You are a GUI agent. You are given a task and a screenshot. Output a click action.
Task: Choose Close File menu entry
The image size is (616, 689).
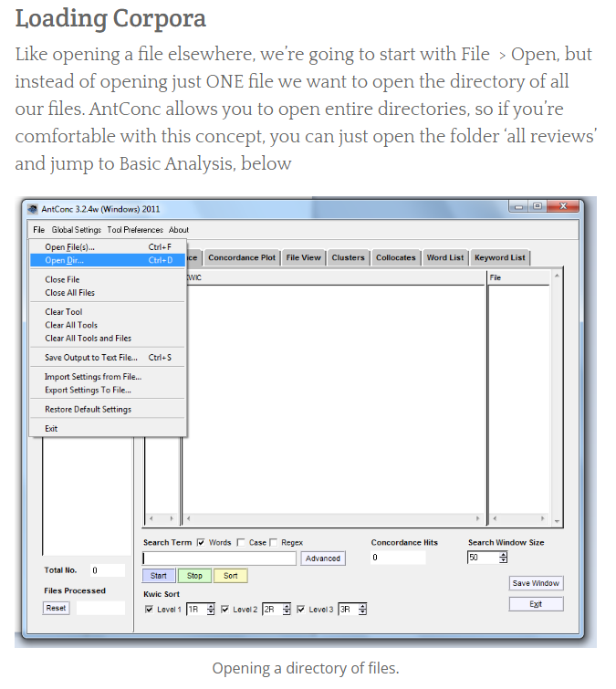(x=108, y=279)
